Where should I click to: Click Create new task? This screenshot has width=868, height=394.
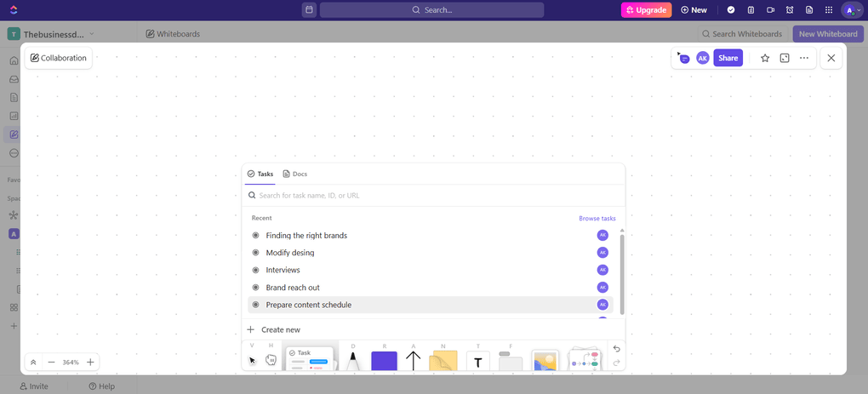tap(273, 330)
